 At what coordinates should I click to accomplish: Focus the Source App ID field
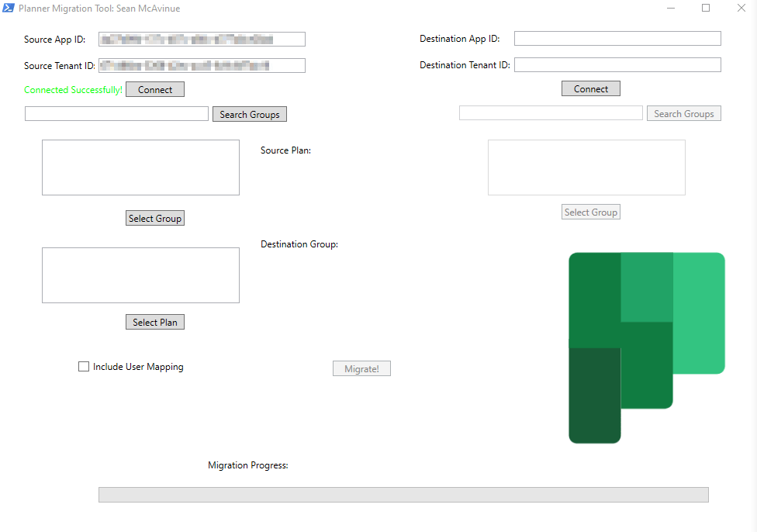point(202,40)
